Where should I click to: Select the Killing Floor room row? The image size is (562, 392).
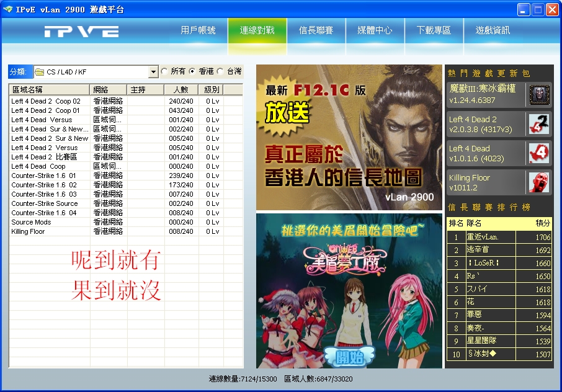coord(126,232)
